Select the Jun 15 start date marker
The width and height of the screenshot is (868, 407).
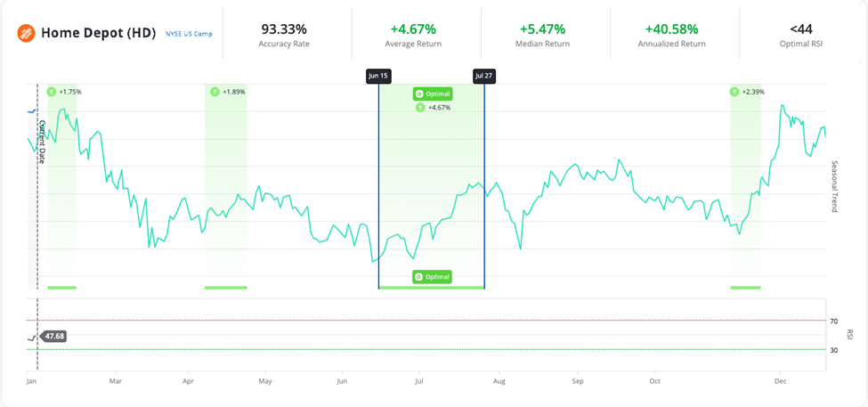[x=378, y=77]
